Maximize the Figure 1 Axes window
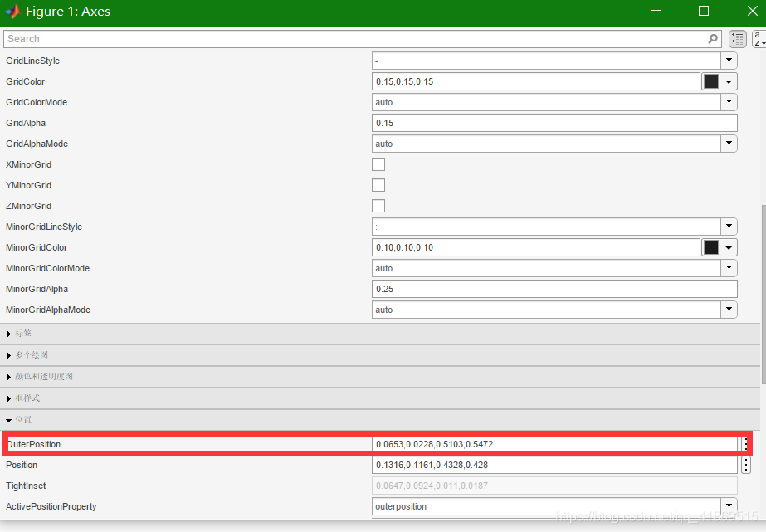The image size is (766, 532). tap(704, 12)
